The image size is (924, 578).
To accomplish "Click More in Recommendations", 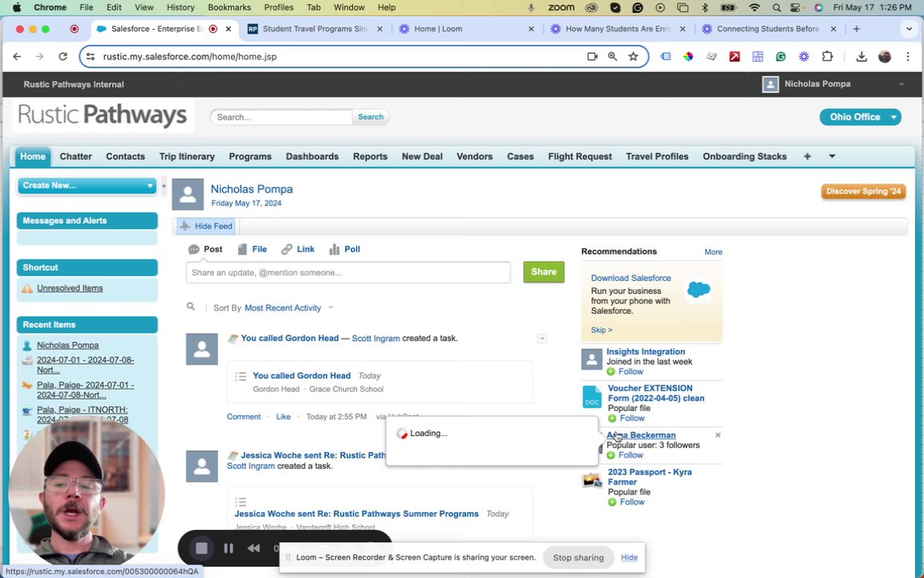I will point(713,252).
